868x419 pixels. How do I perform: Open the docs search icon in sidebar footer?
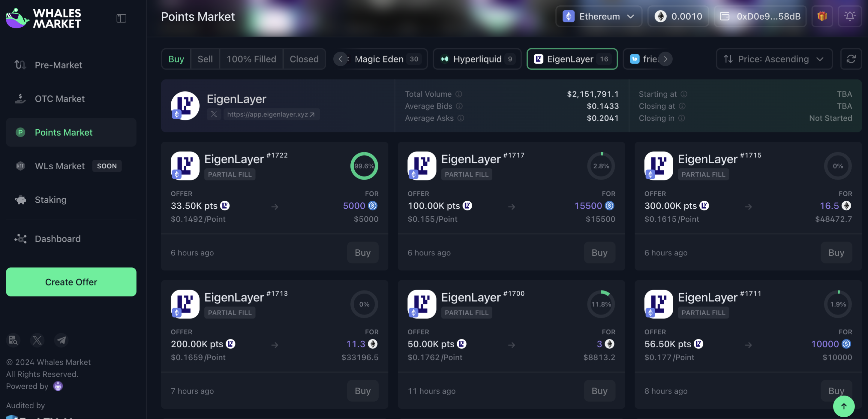point(13,340)
